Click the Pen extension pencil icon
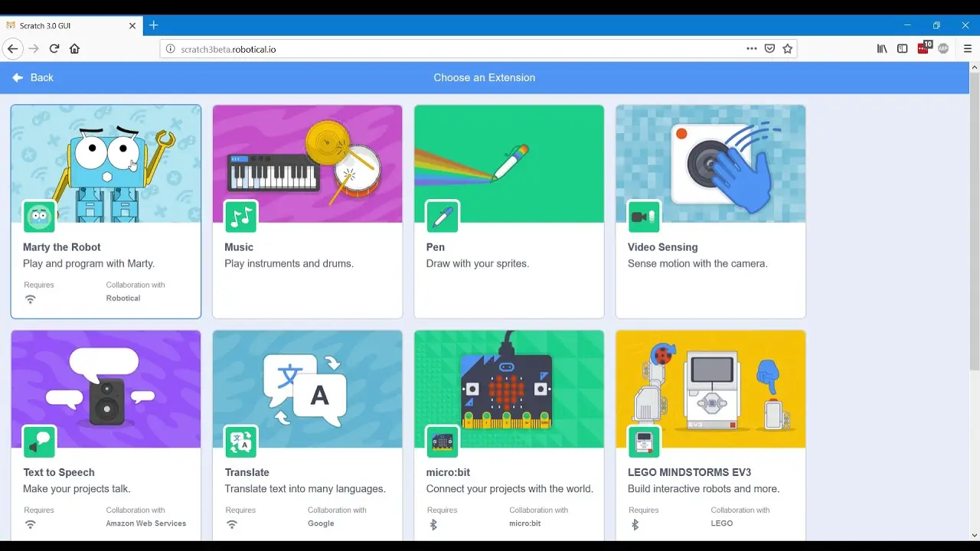980x551 pixels. click(x=443, y=217)
